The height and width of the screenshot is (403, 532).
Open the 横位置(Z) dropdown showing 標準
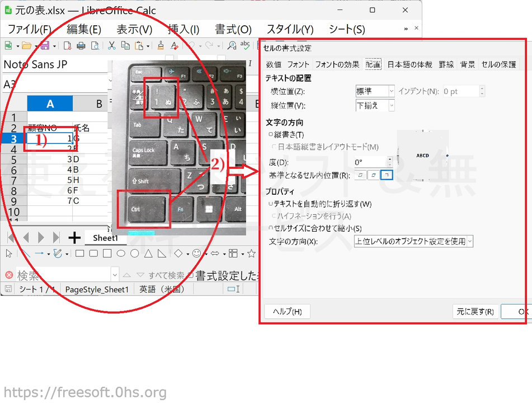pos(375,91)
